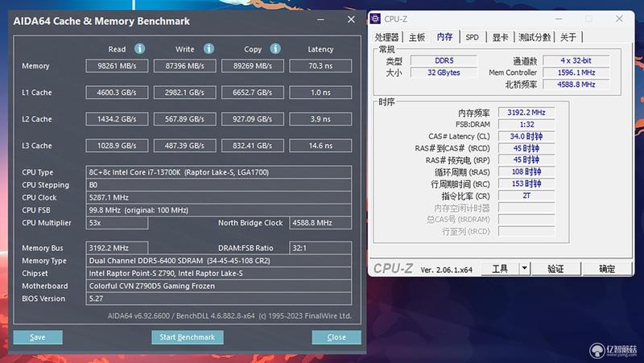This screenshot has height=363, width=644.
Task: Click the Write info icon
Action: 208,49
